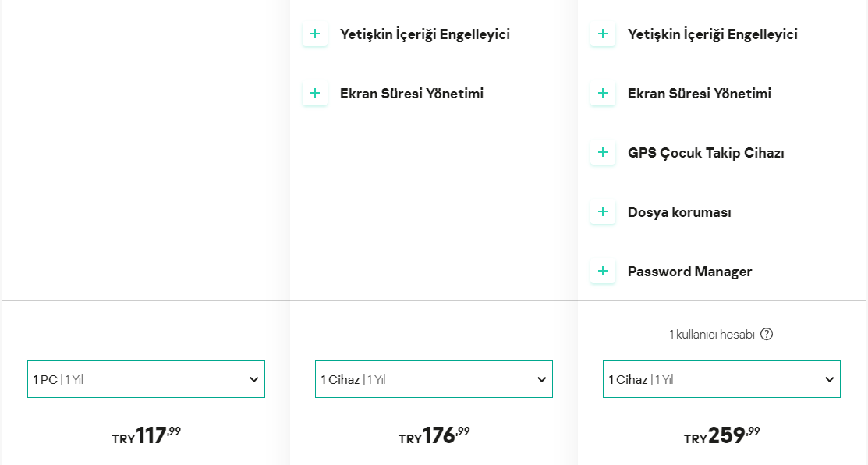
Task: Expand middle plan's Ekran Süresi Yönetimi plus icon
Action: point(315,94)
